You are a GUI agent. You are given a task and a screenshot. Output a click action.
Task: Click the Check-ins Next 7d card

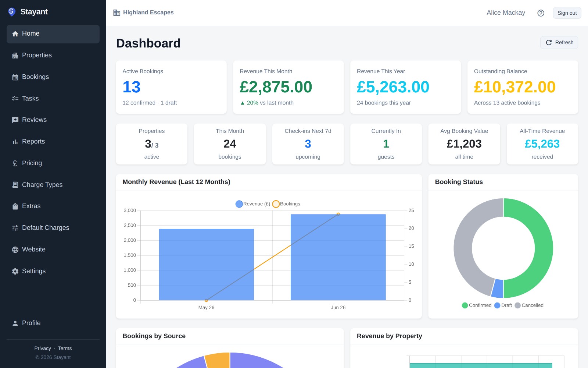coord(308,144)
